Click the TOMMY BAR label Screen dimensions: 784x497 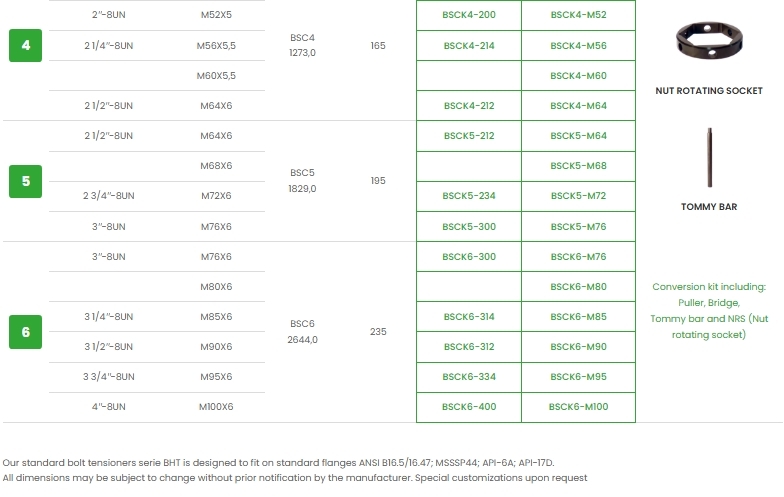708,207
